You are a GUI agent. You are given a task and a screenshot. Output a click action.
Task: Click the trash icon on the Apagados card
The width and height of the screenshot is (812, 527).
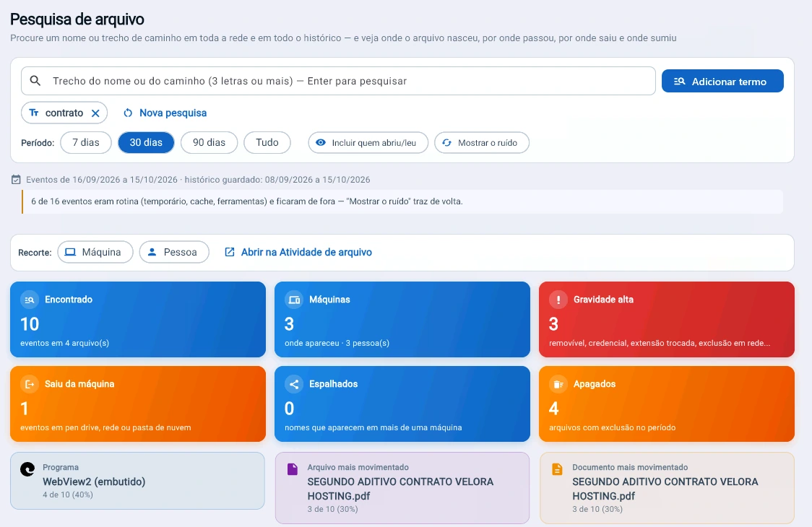coord(558,384)
